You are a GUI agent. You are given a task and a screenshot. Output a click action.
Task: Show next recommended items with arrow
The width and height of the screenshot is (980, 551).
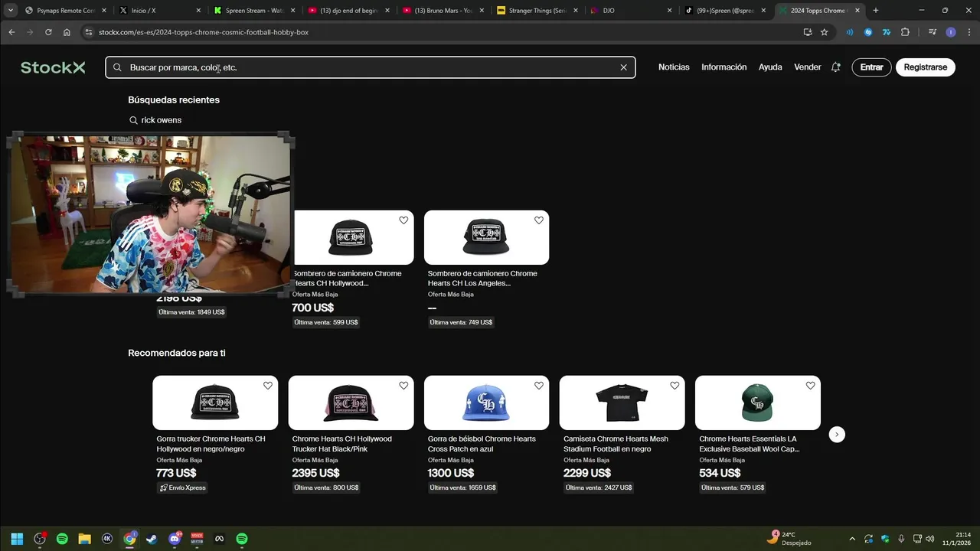point(837,434)
